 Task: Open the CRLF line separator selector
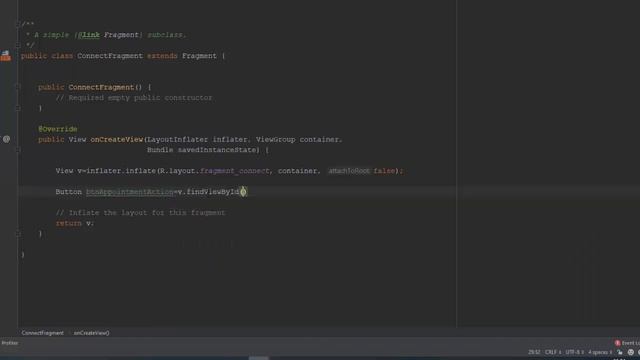553,352
